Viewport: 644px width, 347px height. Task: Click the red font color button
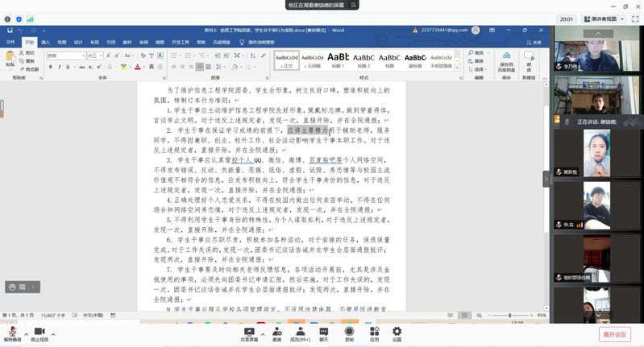coord(138,67)
